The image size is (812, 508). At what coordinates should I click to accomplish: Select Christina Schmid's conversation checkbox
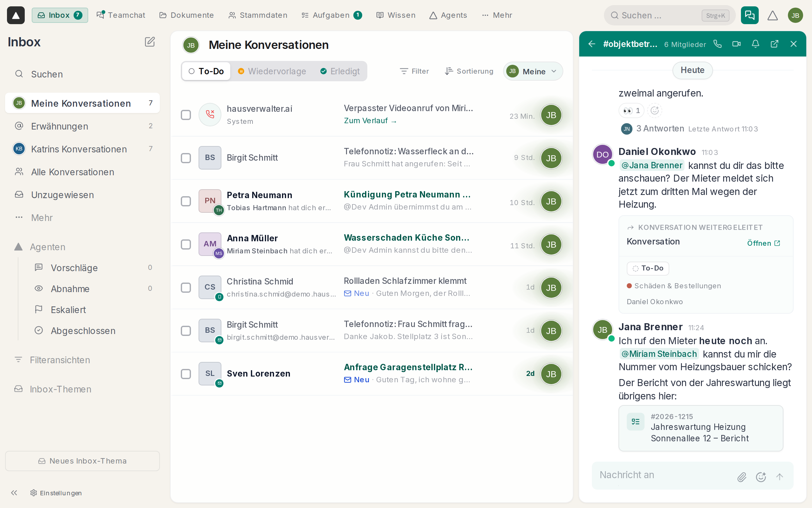point(186,288)
